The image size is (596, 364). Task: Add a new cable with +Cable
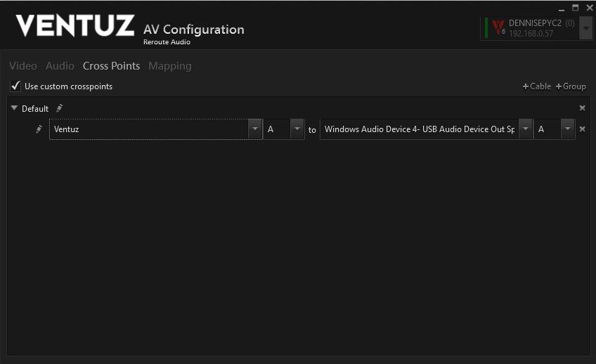[536, 86]
